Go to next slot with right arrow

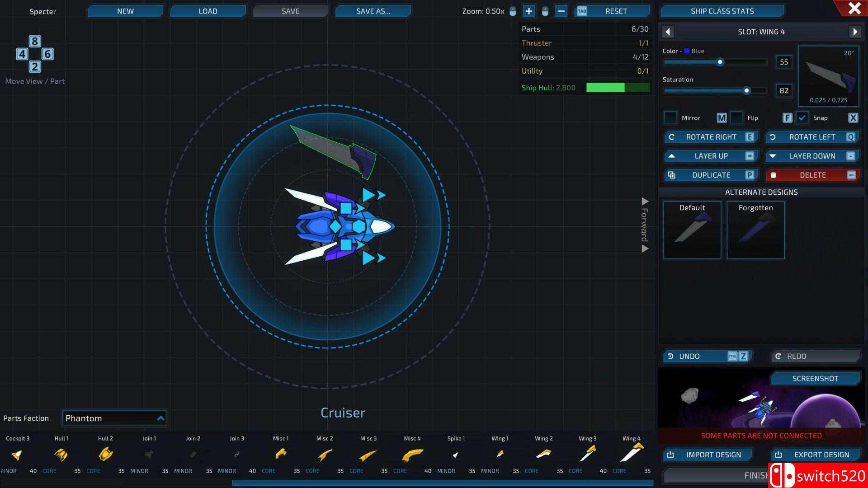[x=854, y=32]
